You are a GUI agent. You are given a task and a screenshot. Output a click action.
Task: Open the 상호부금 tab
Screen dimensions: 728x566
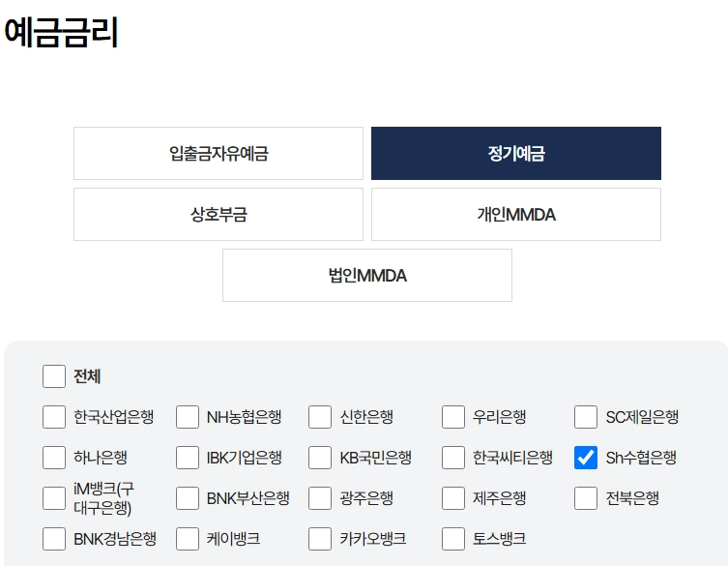pos(218,214)
